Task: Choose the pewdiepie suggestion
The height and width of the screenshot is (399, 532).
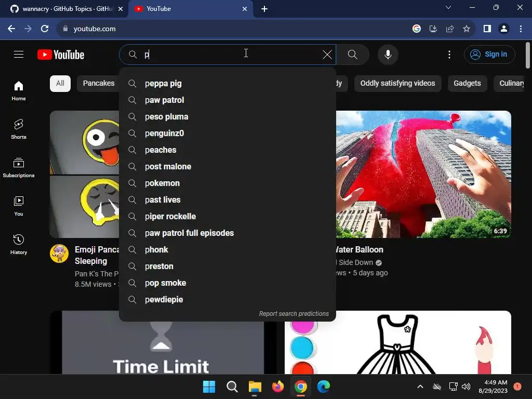Action: [x=228, y=300]
